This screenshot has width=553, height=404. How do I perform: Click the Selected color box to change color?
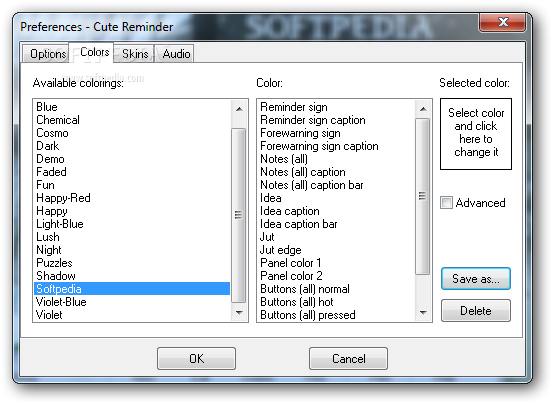[476, 134]
